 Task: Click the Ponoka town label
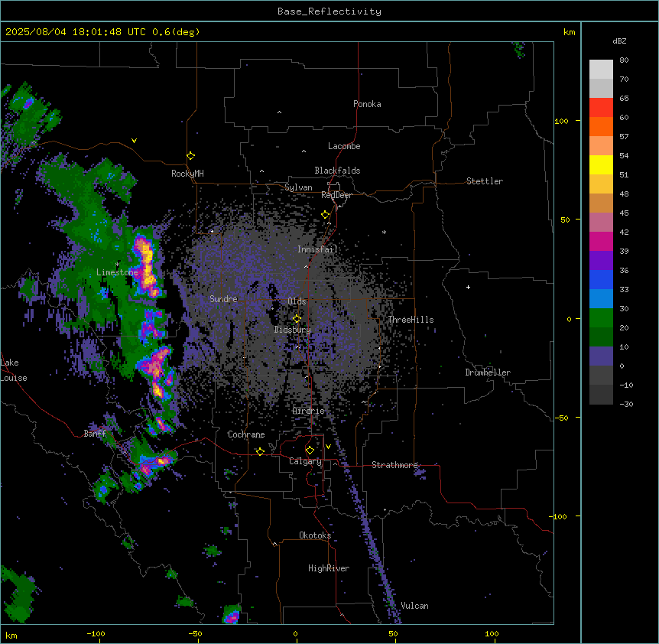[367, 104]
